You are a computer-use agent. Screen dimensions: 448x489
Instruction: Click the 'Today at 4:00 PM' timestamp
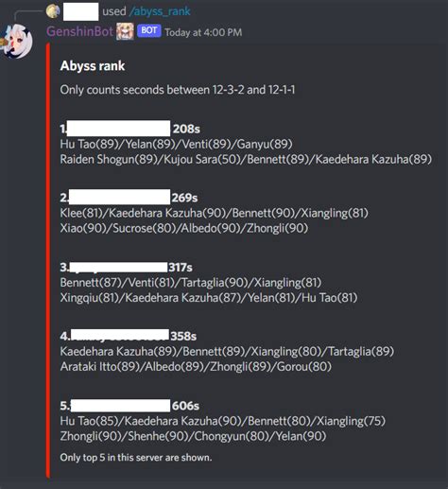click(203, 32)
